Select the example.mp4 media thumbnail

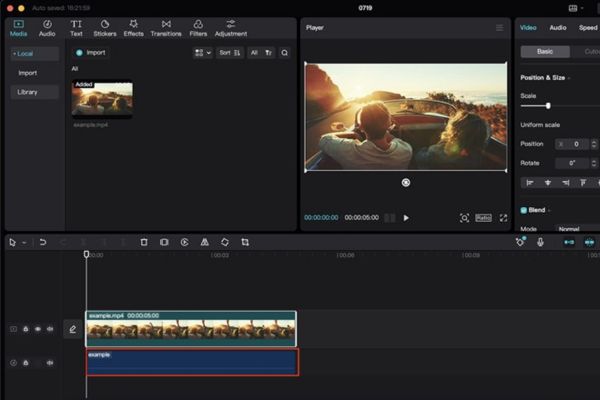(102, 98)
